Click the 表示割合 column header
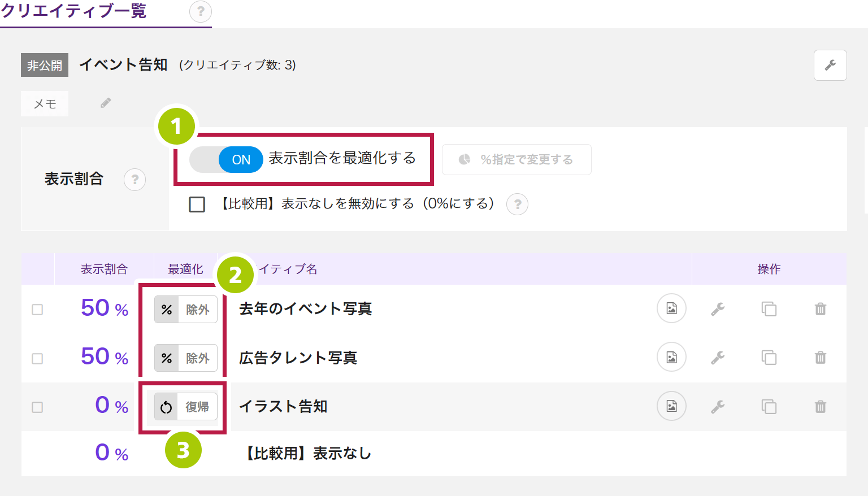 pos(104,269)
